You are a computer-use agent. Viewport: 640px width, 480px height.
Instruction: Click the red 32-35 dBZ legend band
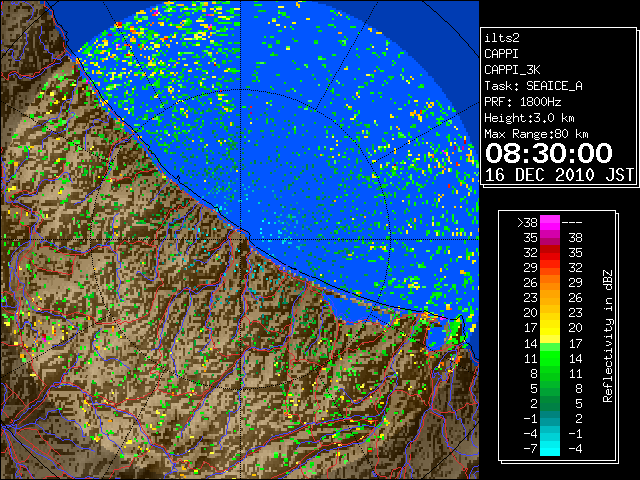coord(550,253)
